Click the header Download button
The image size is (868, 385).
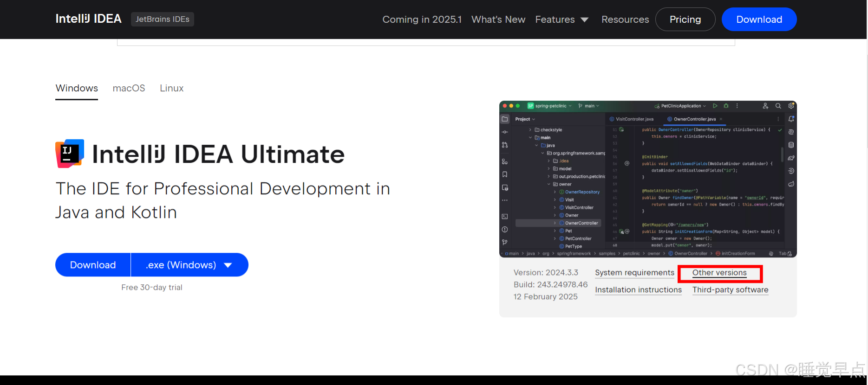[759, 19]
